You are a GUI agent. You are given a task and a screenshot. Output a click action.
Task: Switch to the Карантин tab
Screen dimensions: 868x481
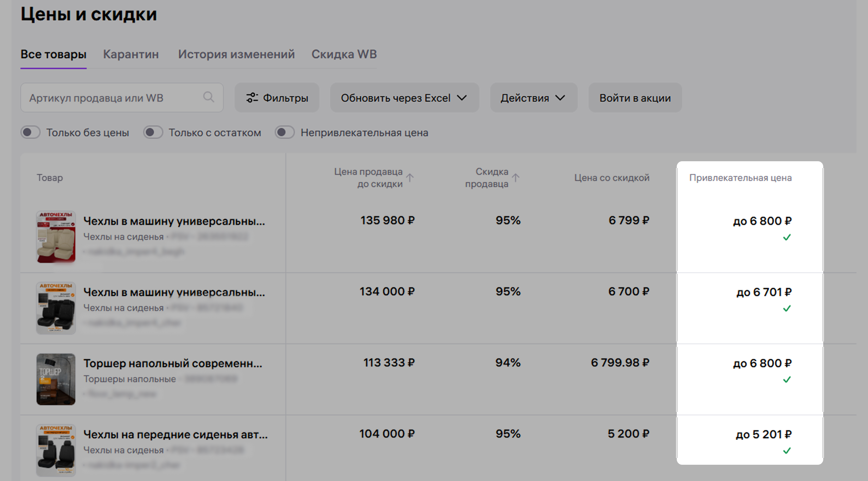click(x=131, y=54)
